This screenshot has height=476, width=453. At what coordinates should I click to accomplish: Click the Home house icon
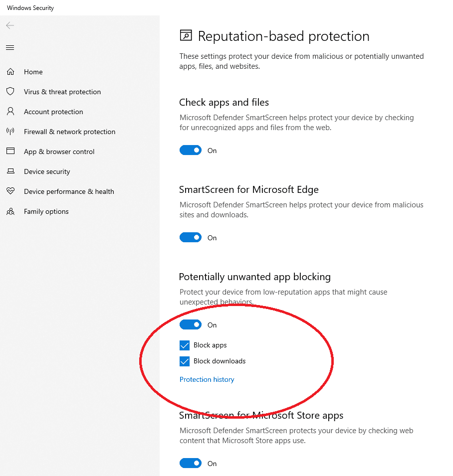point(10,72)
